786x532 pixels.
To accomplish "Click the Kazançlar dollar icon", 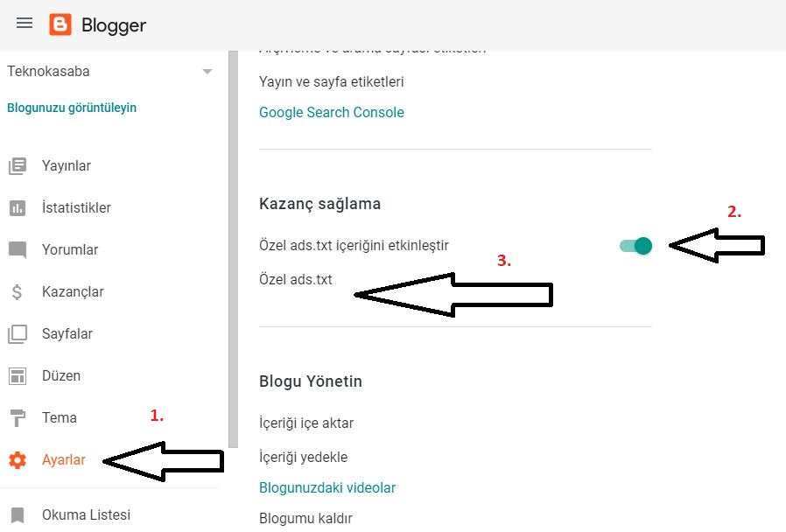I will [18, 292].
